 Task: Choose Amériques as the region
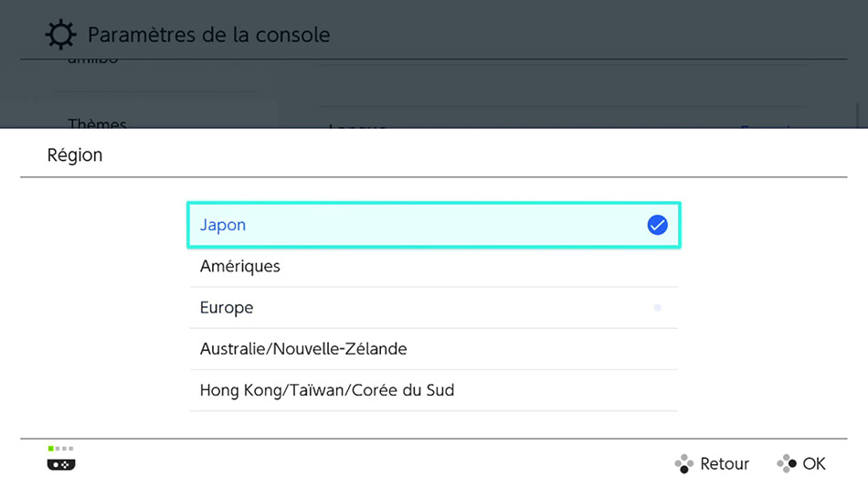[433, 267]
